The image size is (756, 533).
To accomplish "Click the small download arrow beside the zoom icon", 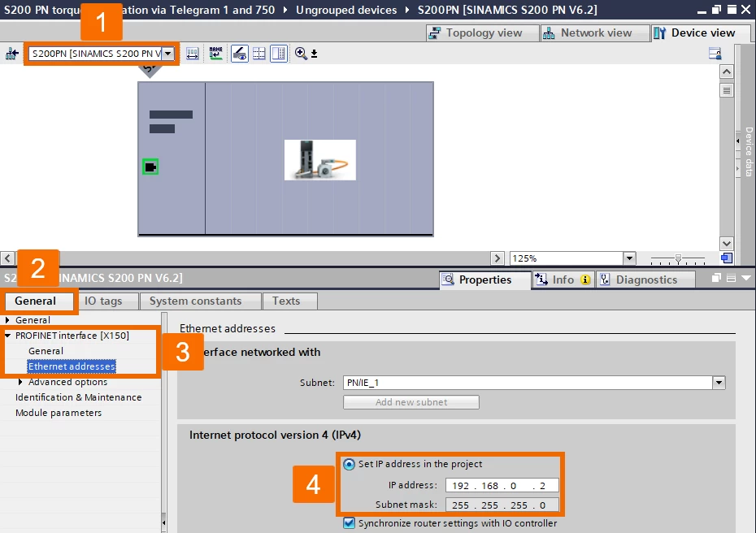I will (x=314, y=54).
